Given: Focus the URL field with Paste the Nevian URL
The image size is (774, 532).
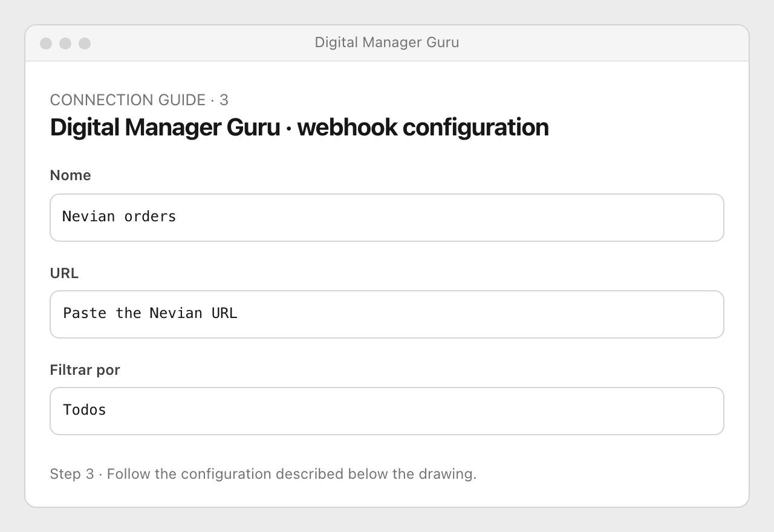Looking at the screenshot, I should pos(387,314).
